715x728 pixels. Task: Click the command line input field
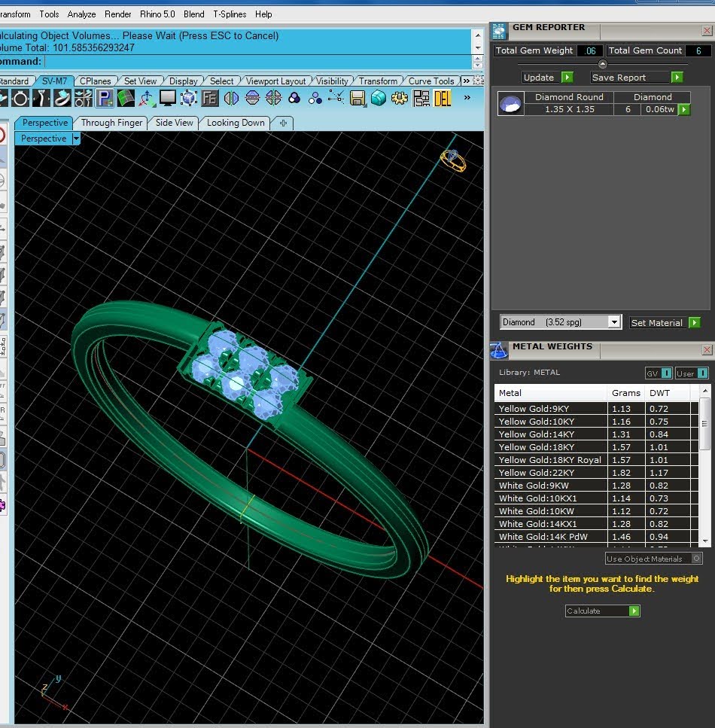click(x=257, y=61)
